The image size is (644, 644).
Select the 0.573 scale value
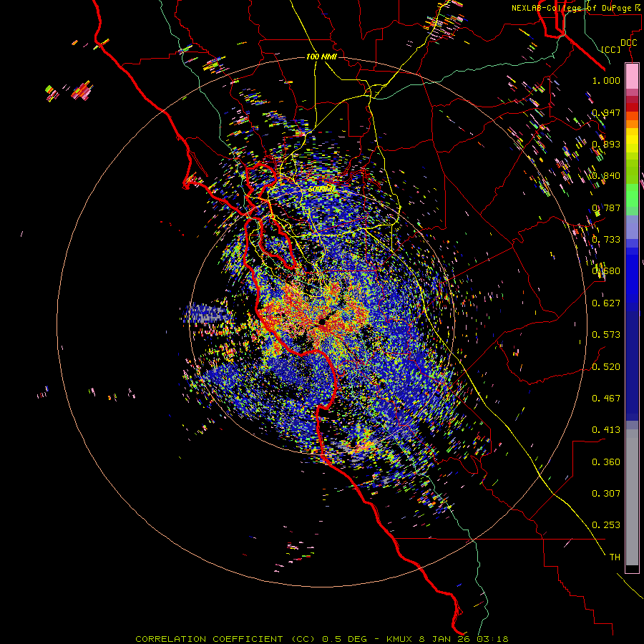(x=606, y=335)
